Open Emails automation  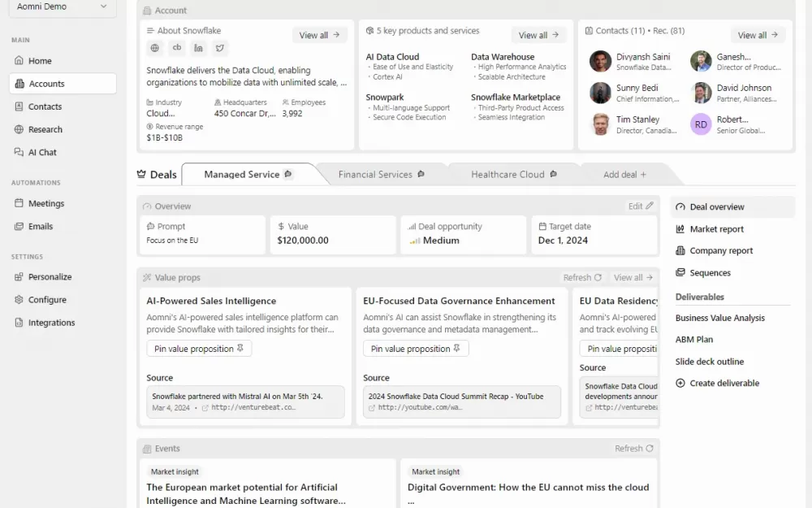click(63, 226)
